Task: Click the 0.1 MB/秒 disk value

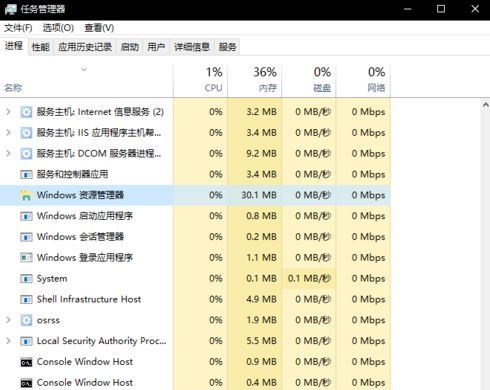Action: [309, 278]
